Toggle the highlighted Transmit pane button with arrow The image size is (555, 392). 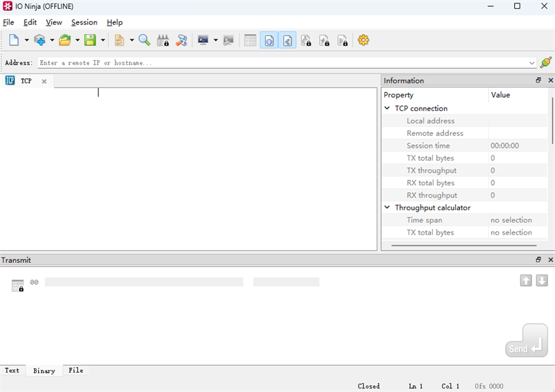(287, 40)
